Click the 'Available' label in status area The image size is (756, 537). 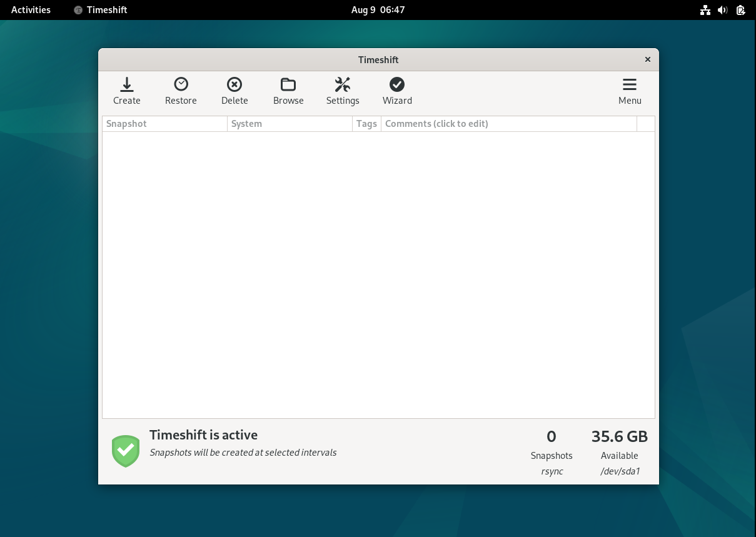click(x=620, y=456)
